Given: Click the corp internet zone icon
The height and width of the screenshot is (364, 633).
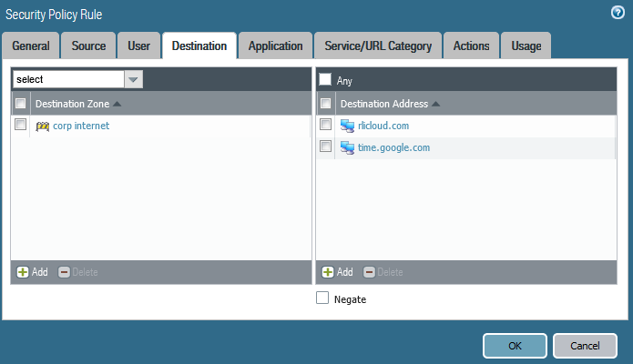Looking at the screenshot, I should (x=43, y=126).
